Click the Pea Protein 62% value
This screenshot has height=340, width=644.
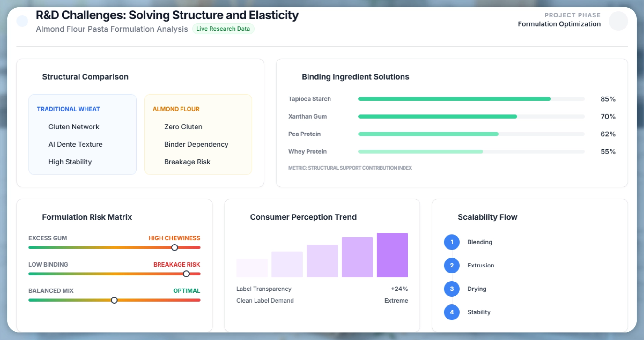(x=608, y=134)
